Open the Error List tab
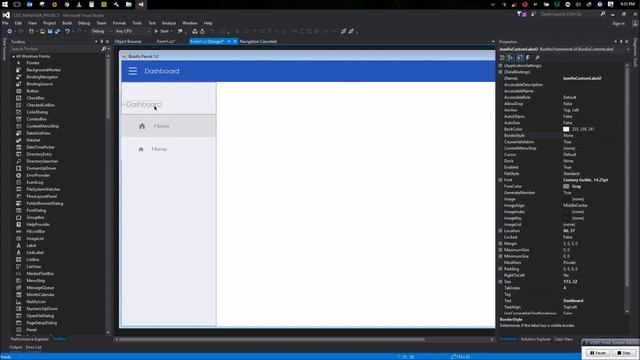Image resolution: width=640 pixels, height=360 pixels. click(x=33, y=347)
